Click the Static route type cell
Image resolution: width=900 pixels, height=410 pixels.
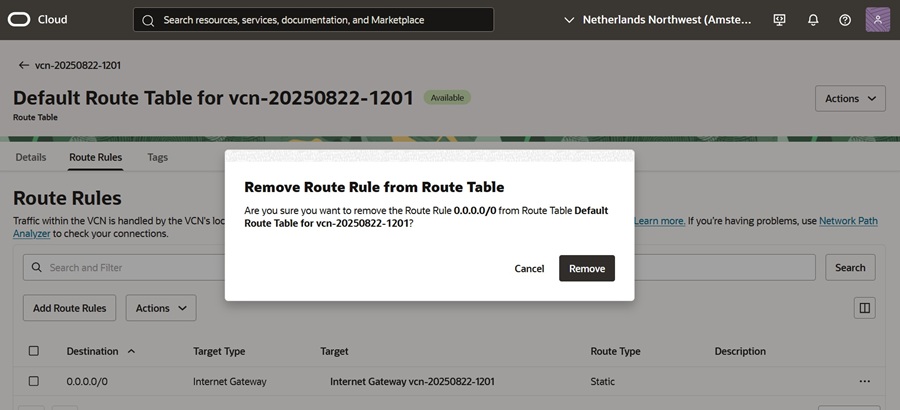point(602,381)
